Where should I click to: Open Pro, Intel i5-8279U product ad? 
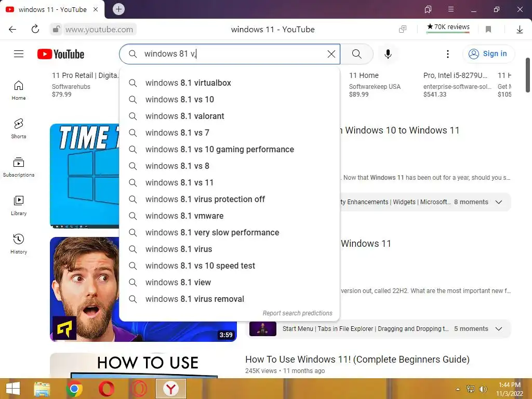pyautogui.click(x=457, y=85)
